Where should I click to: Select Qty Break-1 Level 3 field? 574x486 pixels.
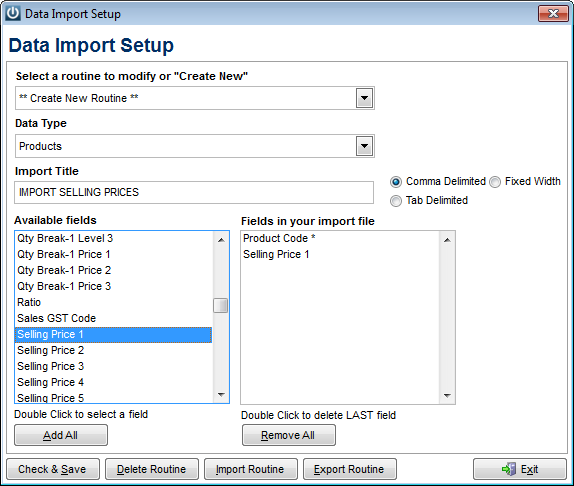click(x=113, y=238)
